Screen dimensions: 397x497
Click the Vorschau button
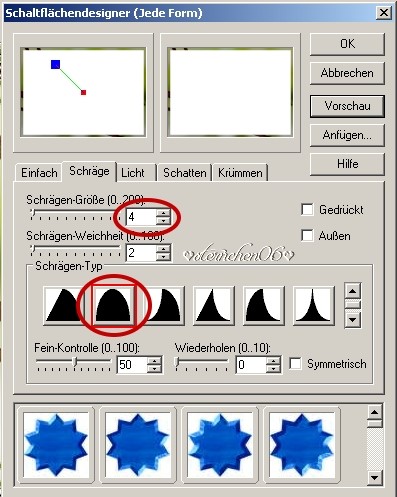click(x=347, y=106)
